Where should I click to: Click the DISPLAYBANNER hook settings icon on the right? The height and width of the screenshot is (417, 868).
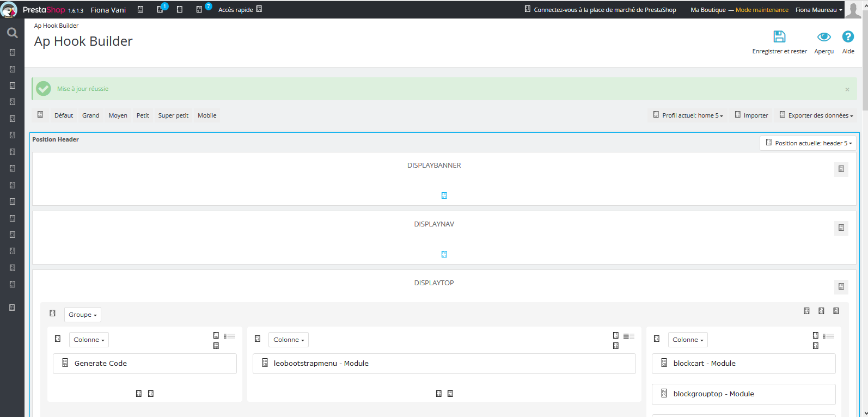(841, 169)
